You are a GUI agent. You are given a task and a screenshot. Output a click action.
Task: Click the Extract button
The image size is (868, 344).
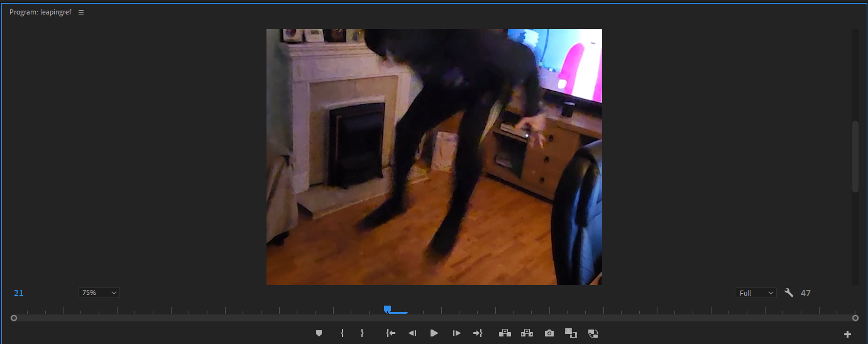point(527,333)
